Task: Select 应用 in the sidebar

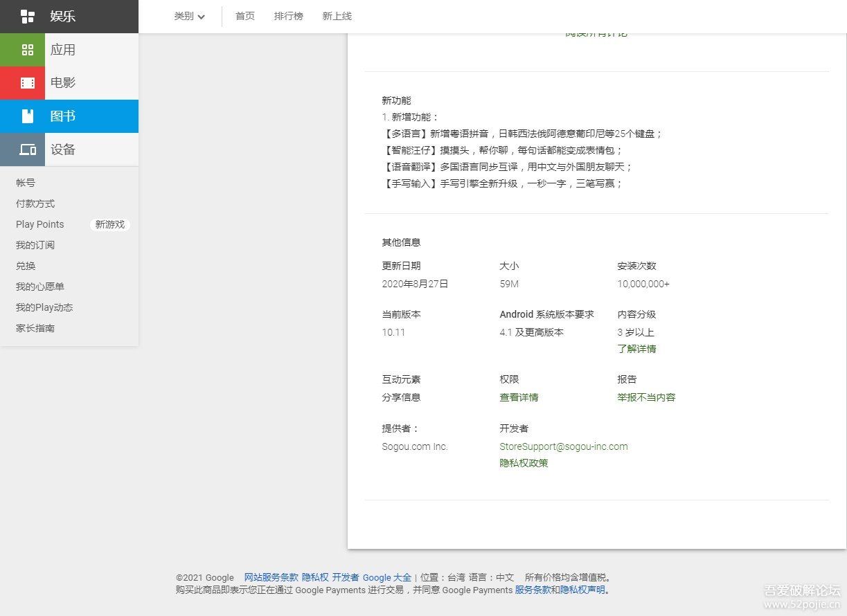Action: [69, 50]
